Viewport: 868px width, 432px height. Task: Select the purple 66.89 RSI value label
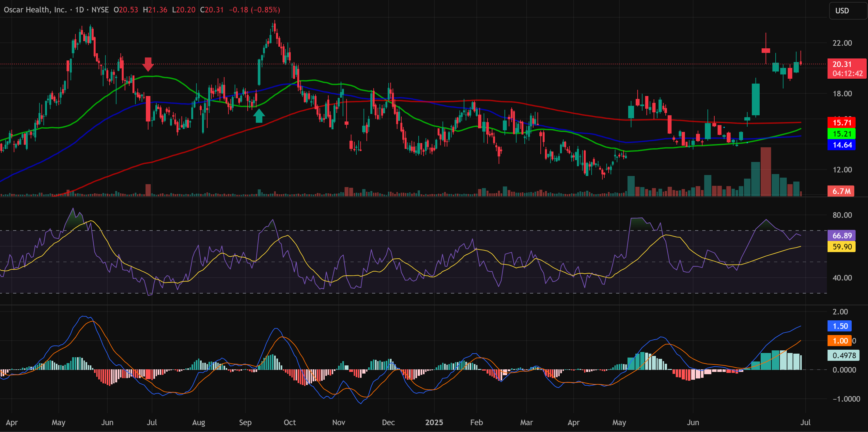coord(841,235)
